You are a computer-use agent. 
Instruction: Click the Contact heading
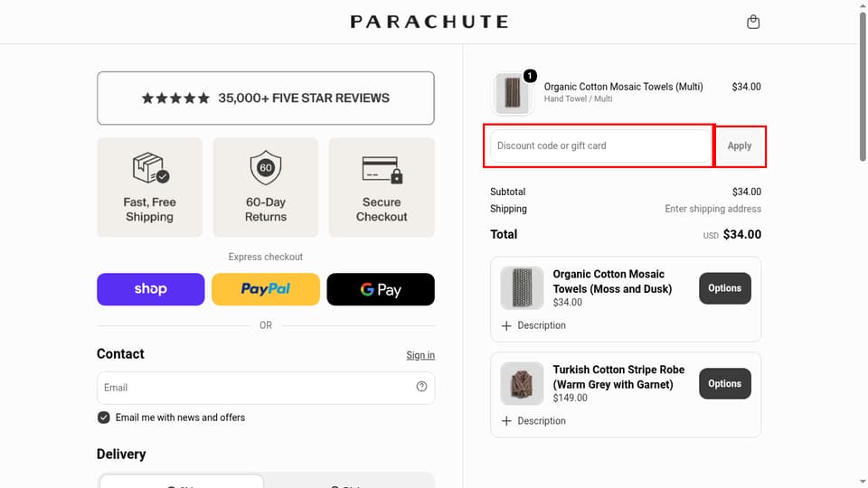tap(120, 354)
